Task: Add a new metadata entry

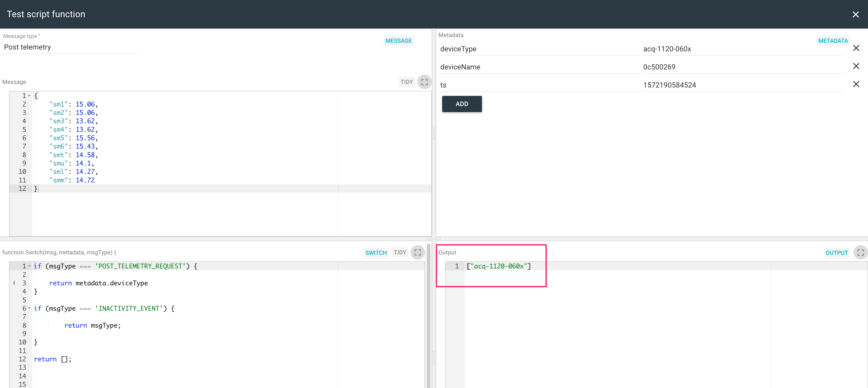Action: click(462, 104)
